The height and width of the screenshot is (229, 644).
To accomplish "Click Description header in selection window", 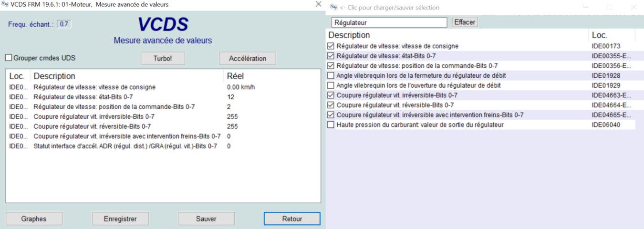I will point(457,35).
